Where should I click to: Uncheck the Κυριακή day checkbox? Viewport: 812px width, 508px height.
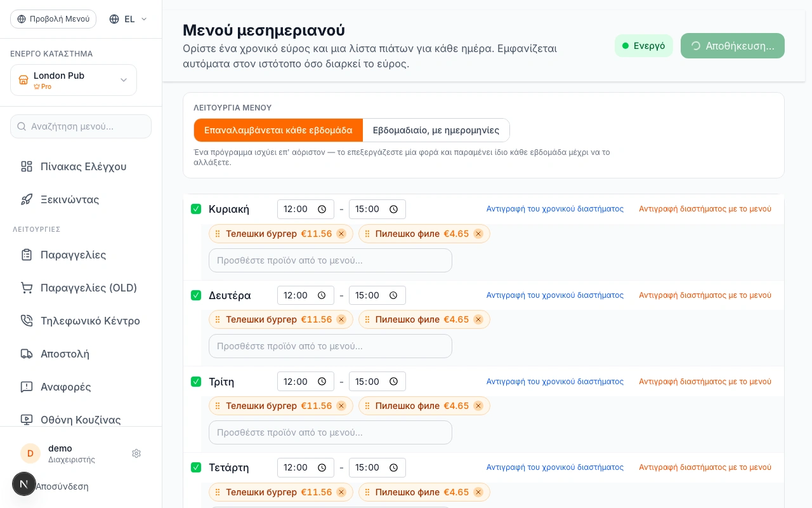coord(196,209)
